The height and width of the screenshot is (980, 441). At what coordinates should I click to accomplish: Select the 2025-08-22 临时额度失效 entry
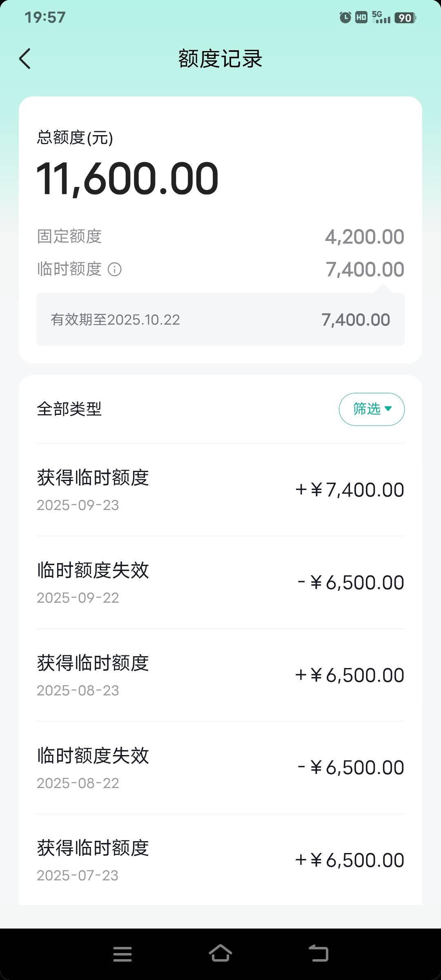click(x=220, y=768)
